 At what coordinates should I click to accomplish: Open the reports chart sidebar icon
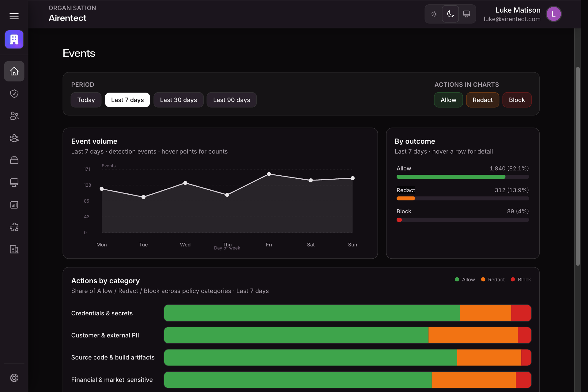14,205
